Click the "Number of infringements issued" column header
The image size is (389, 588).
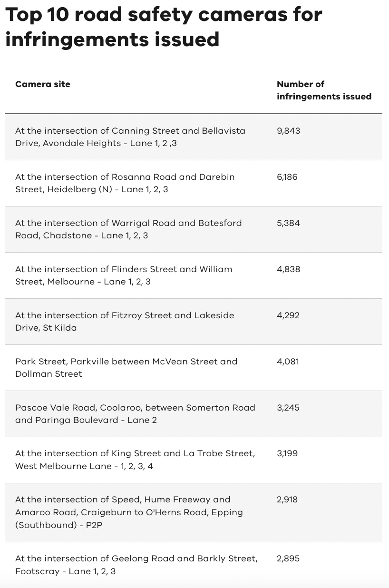324,90
